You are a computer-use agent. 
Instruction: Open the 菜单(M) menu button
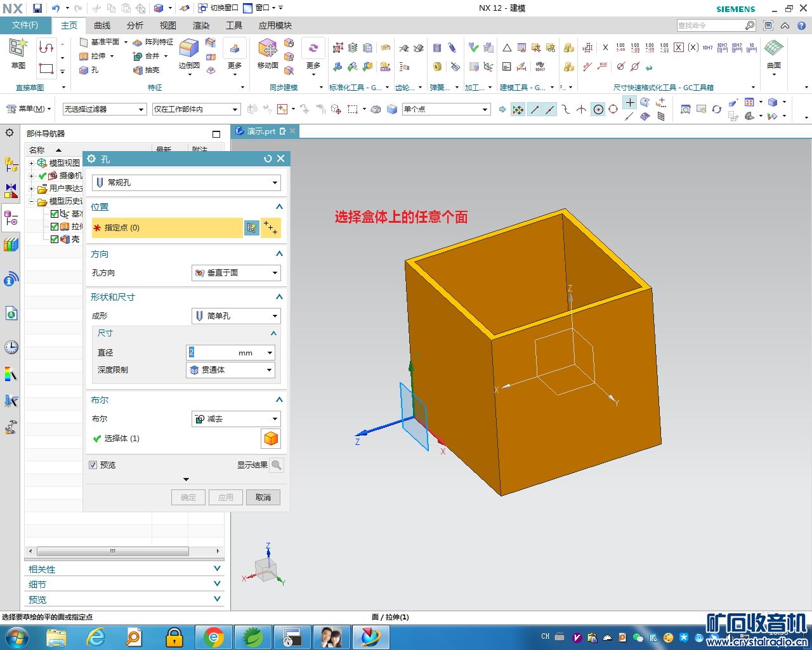pos(29,109)
